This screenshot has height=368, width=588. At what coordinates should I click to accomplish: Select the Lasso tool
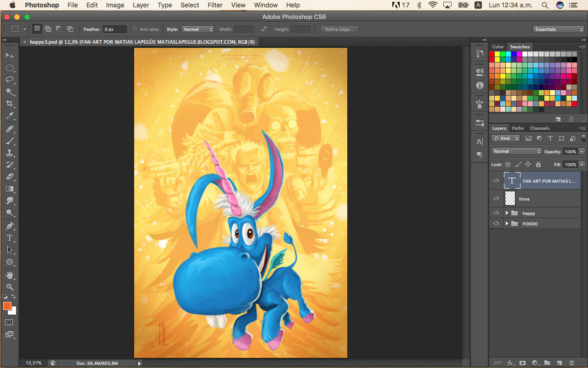[x=10, y=80]
